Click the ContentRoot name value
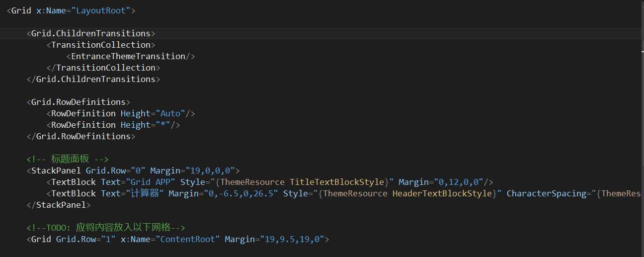 [188, 239]
